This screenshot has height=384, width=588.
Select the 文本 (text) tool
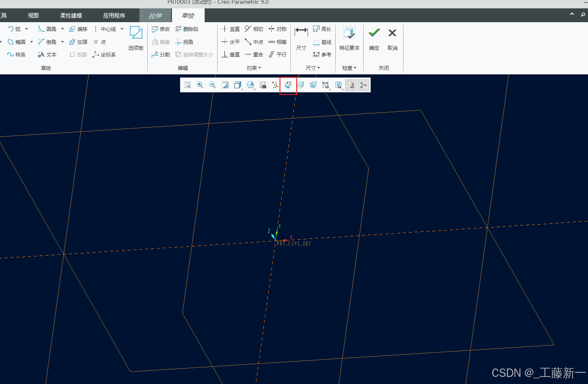point(47,54)
